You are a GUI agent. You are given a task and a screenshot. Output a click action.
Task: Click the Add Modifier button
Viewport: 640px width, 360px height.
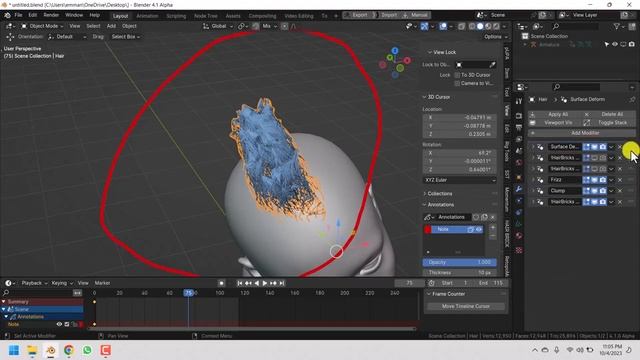[582, 133]
